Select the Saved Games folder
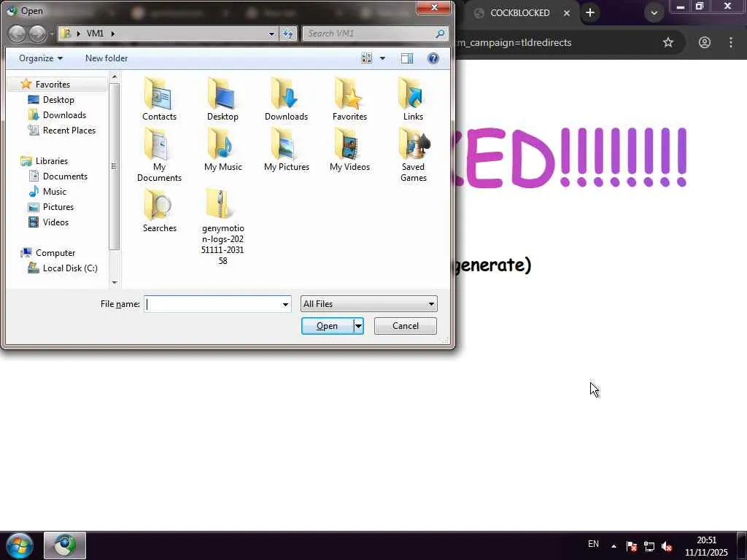Image resolution: width=747 pixels, height=560 pixels. 413,155
